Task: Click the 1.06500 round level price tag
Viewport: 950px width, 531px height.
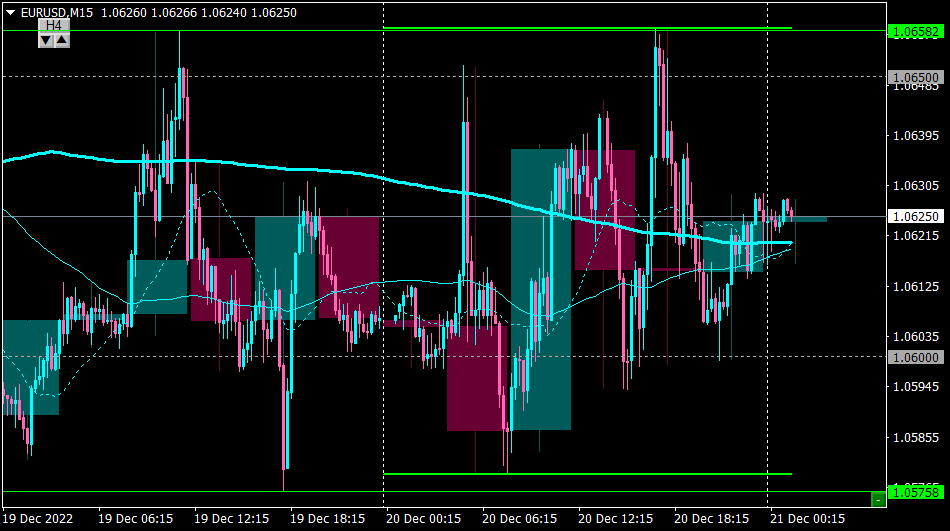Action: coord(916,77)
